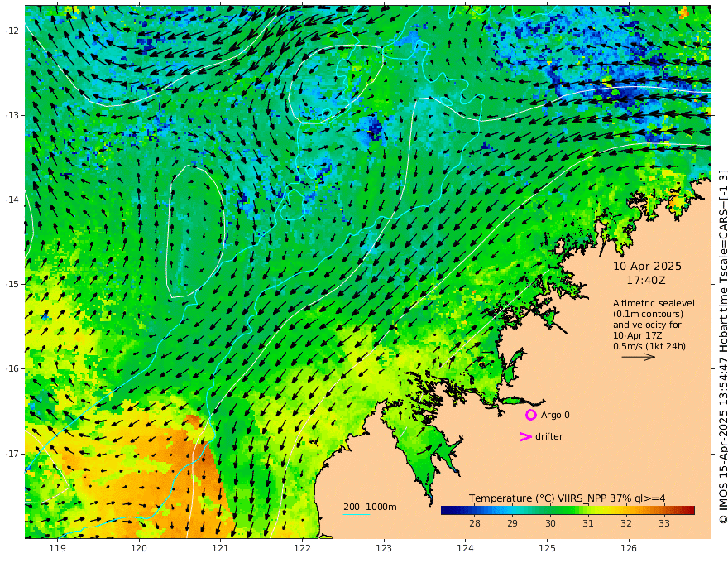
Task: Click the colorbar tick label 29
Action: click(512, 523)
